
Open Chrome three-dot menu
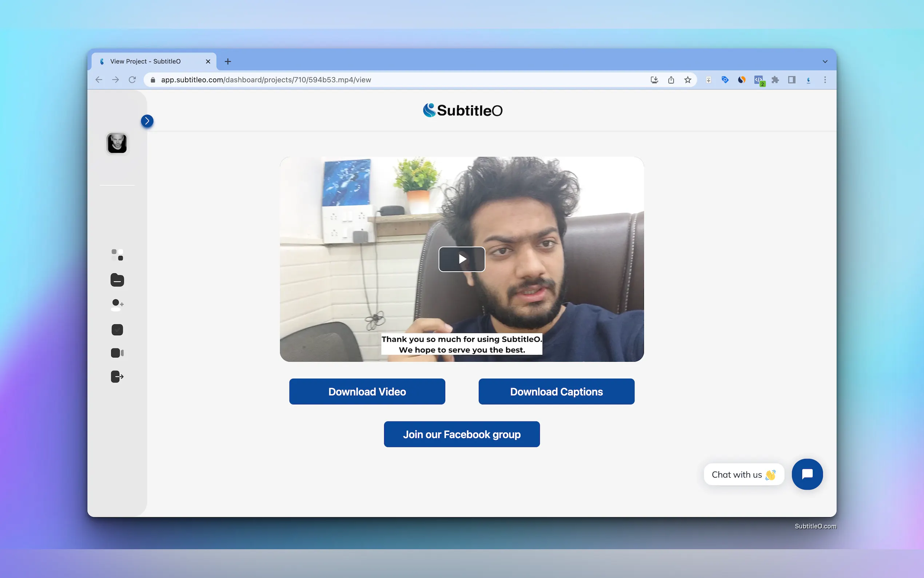pyautogui.click(x=825, y=80)
